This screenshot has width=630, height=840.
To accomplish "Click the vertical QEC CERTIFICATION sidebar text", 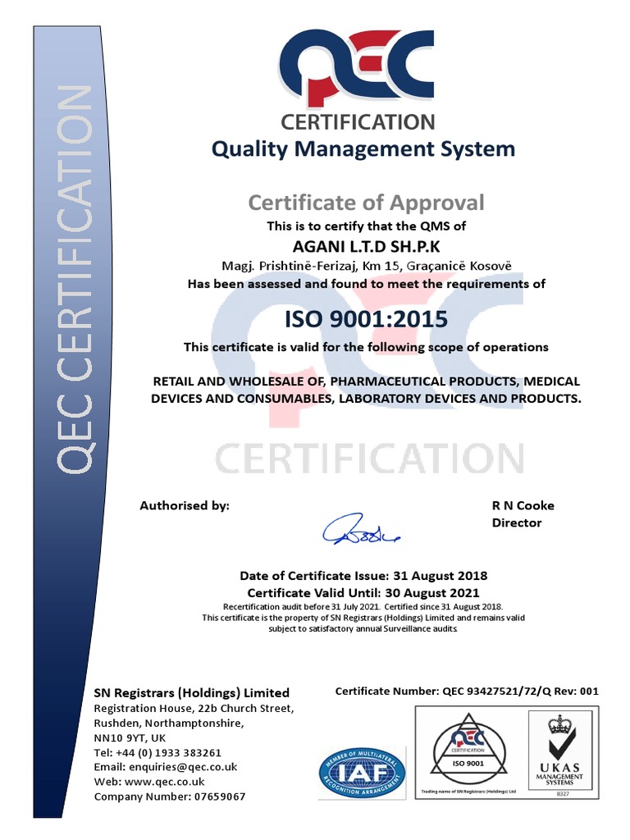I will (75, 280).
